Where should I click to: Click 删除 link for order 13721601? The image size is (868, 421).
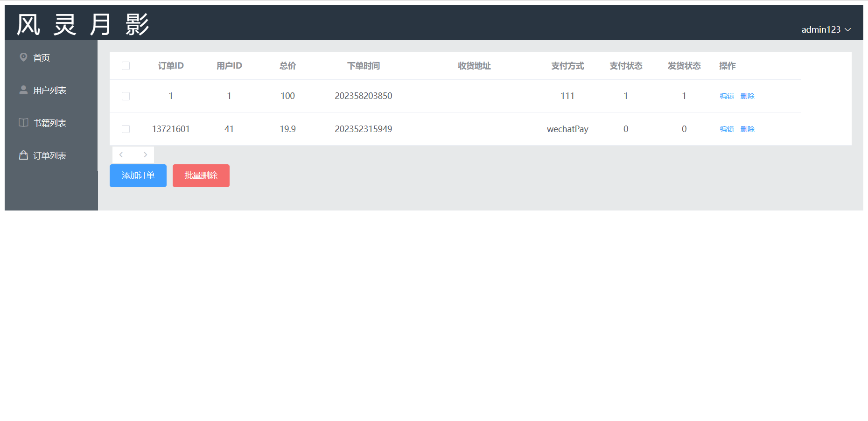747,129
